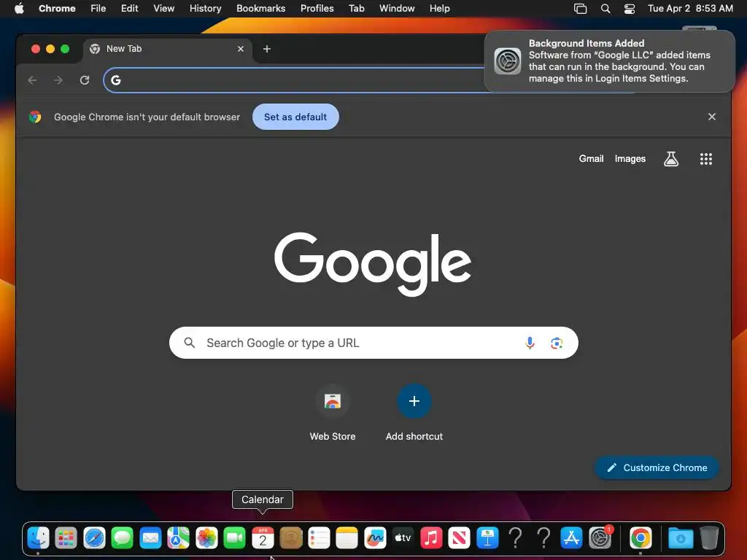The image size is (747, 560).
Task: Open the Edit menu
Action: pyautogui.click(x=129, y=9)
